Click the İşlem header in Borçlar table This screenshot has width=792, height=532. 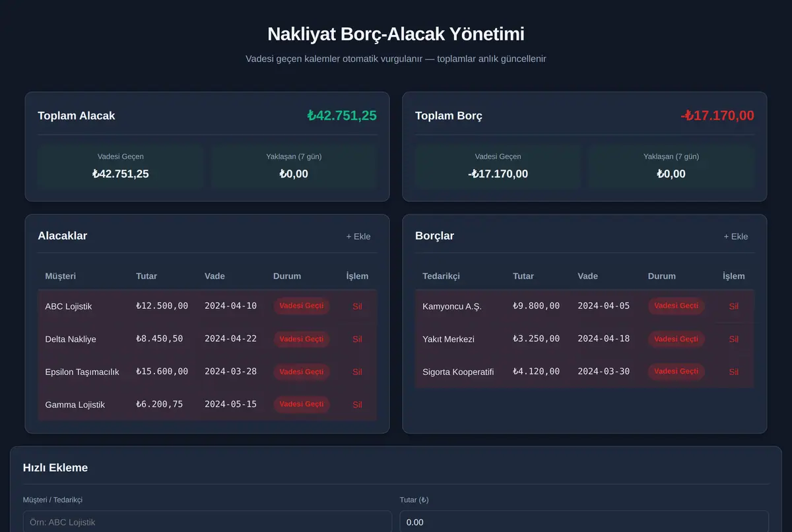point(734,276)
